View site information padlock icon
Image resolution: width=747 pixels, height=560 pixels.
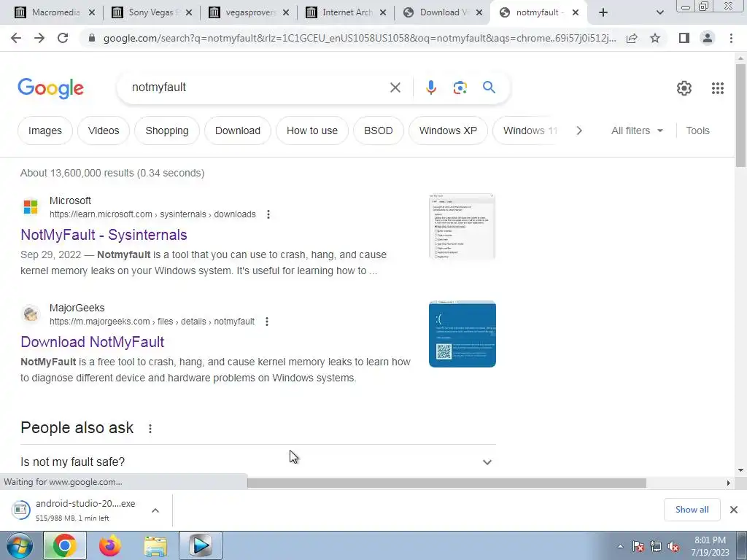pos(93,38)
